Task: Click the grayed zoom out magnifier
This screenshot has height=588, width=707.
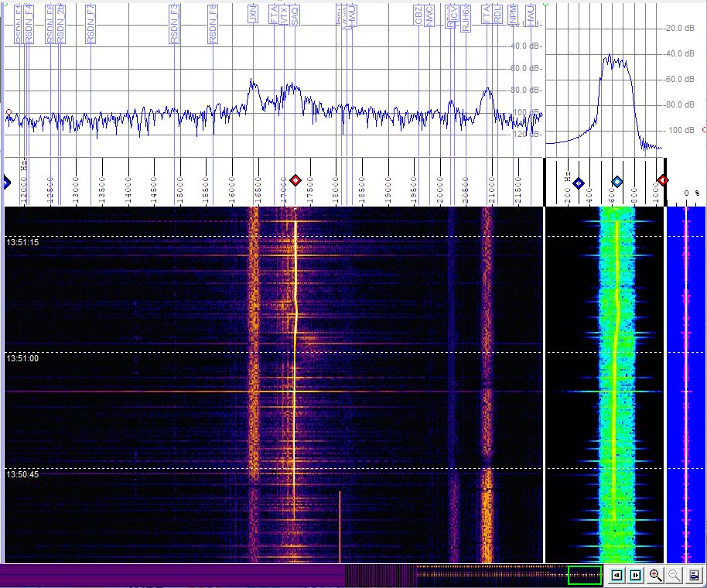Action: coord(674,575)
